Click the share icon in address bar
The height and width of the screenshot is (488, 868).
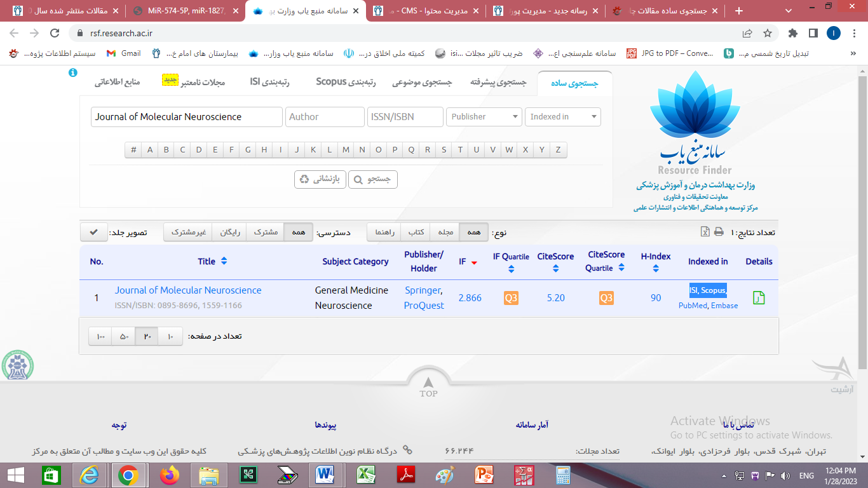(x=747, y=33)
